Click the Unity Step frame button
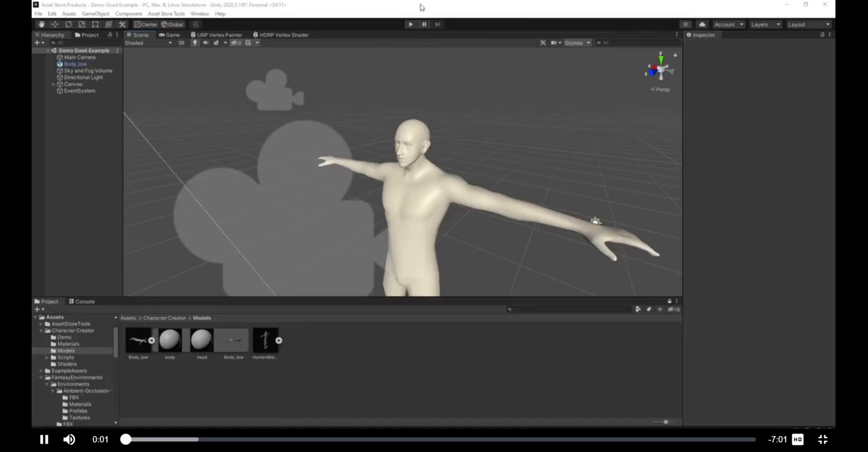 (438, 24)
